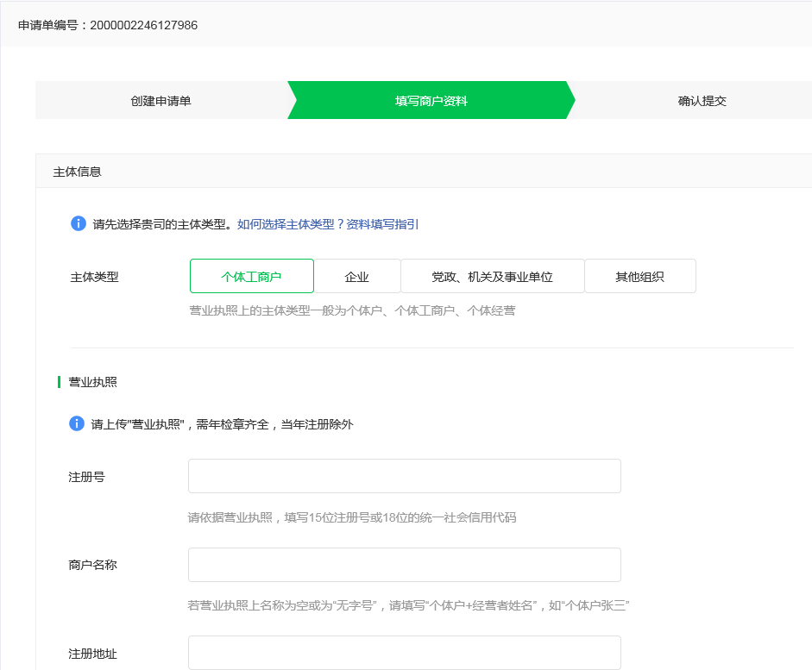Click into the 商户名称 text box
This screenshot has height=670, width=812.
404,565
